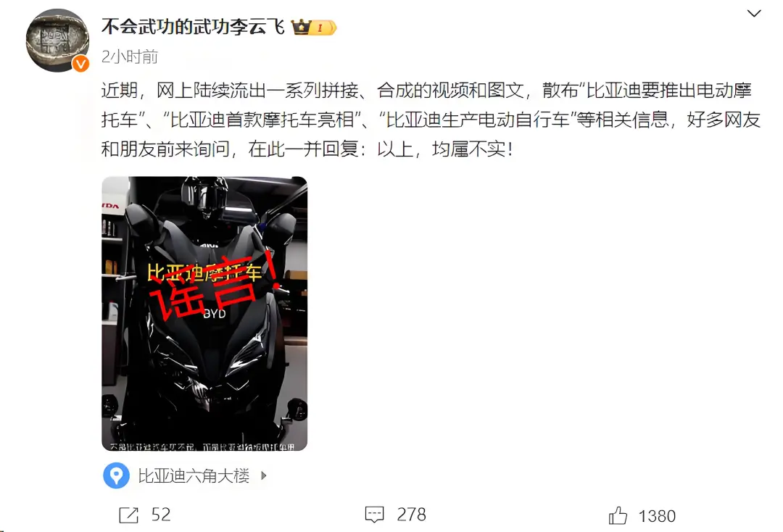Open the 比亚迪六角大楼 location link

(194, 475)
